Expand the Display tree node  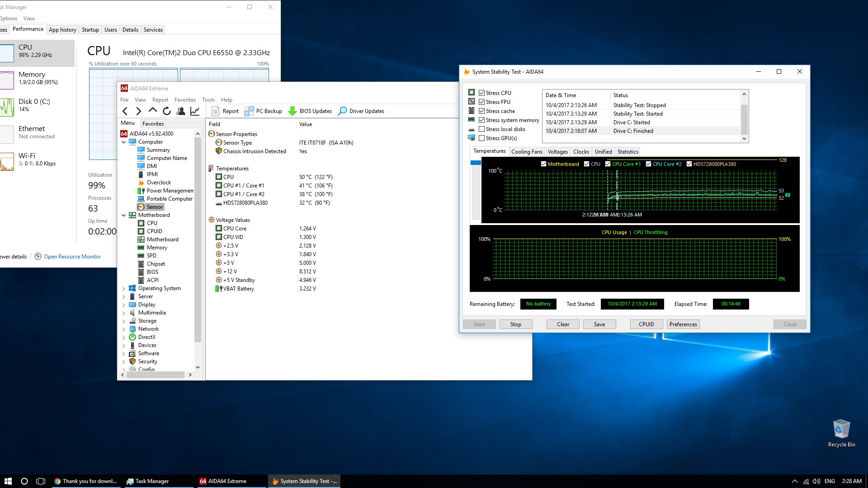(x=124, y=305)
